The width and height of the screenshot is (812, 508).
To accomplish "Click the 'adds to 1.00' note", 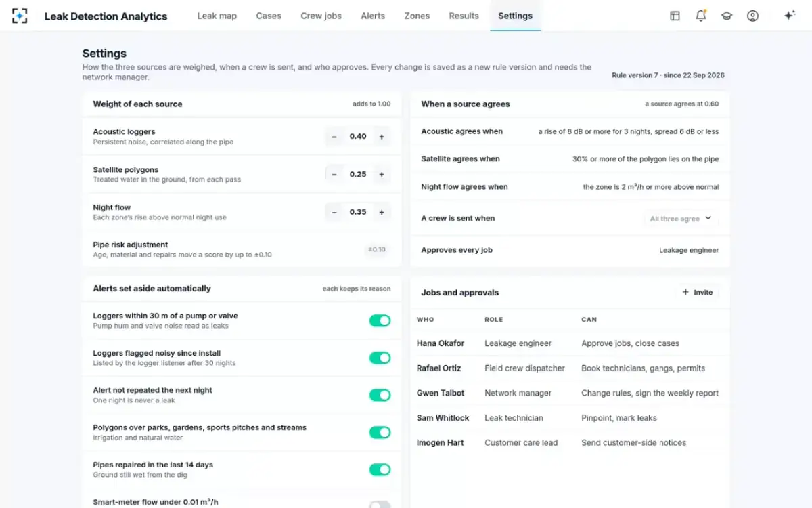I will [x=371, y=104].
